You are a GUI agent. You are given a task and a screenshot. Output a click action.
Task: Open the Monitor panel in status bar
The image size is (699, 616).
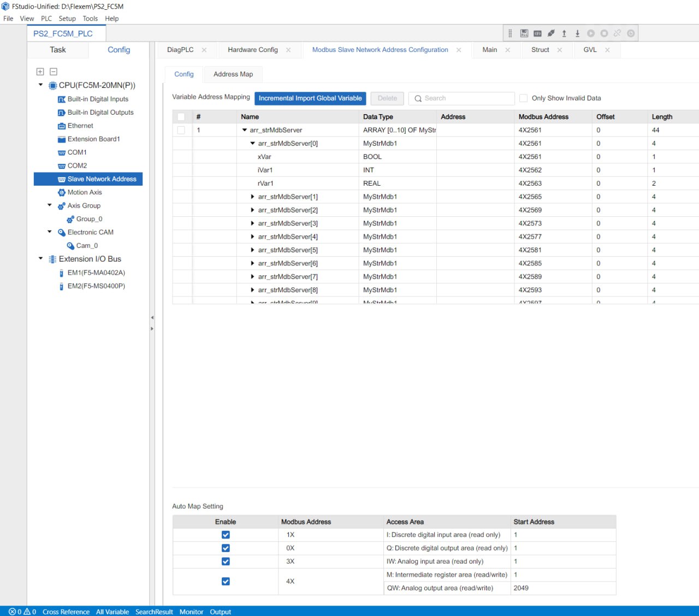point(191,612)
